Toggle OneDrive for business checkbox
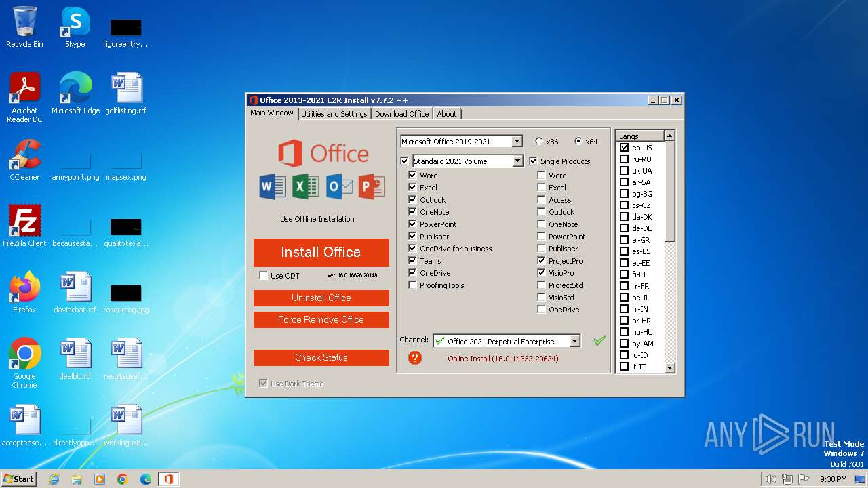Screen dimensions: 868x488 (x=412, y=248)
